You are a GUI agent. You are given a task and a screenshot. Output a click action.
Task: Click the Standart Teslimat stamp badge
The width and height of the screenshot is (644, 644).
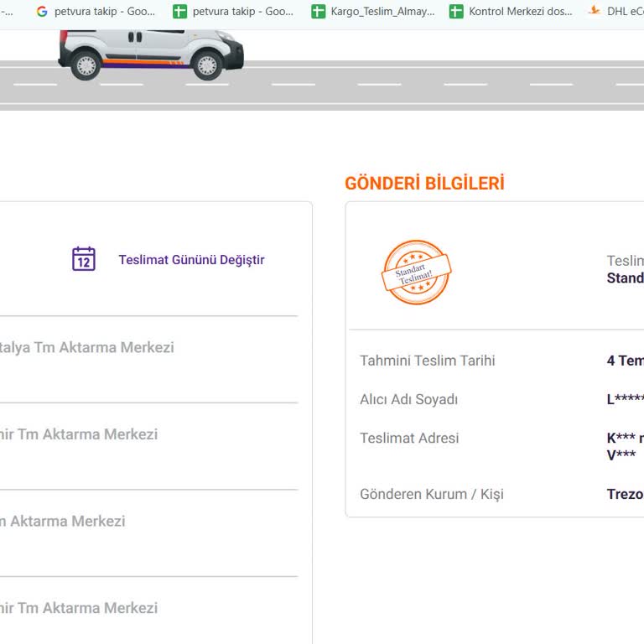pos(417,273)
